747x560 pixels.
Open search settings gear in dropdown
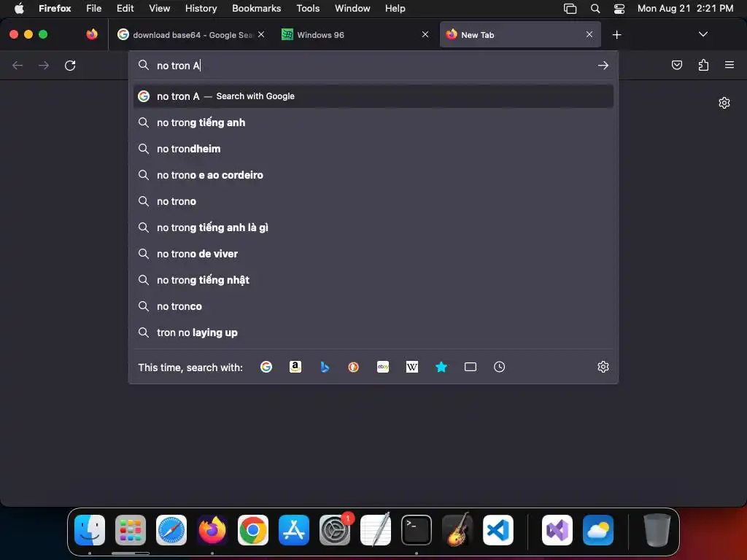(x=603, y=367)
